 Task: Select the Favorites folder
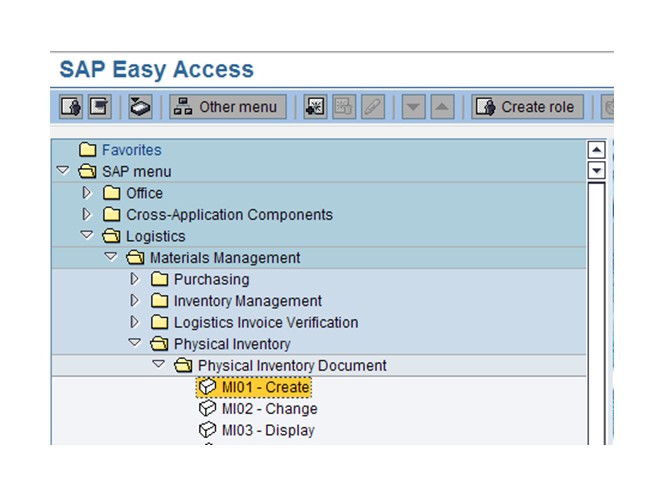[131, 150]
